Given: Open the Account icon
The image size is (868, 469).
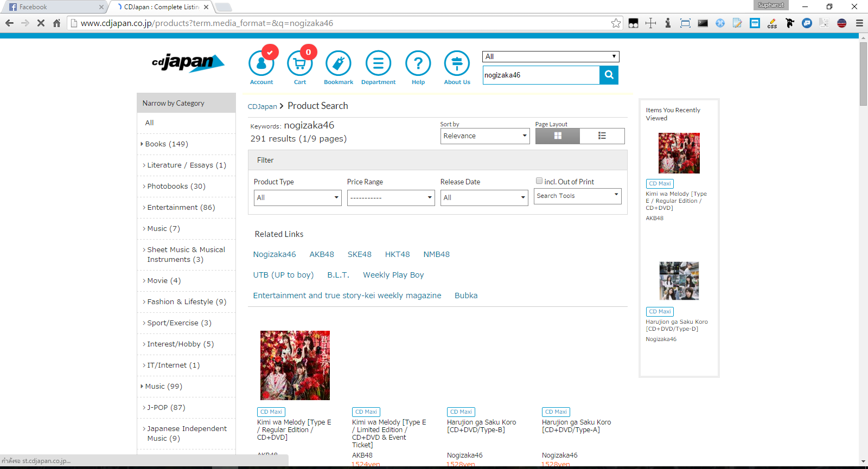Looking at the screenshot, I should click(261, 63).
